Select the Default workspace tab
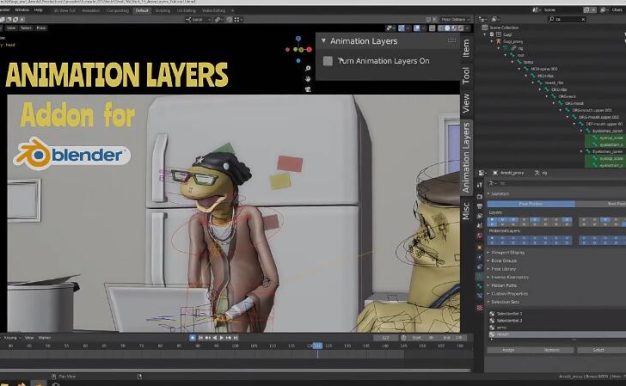Screen dimensions: 626x386 tap(142, 10)
